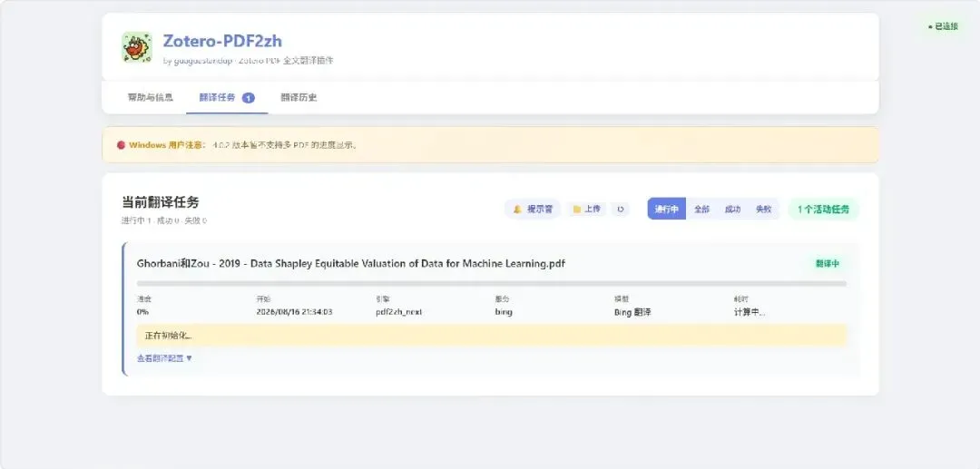Click the bell 提示音 sound toggle button
The width and height of the screenshot is (980, 469).
pyautogui.click(x=533, y=210)
